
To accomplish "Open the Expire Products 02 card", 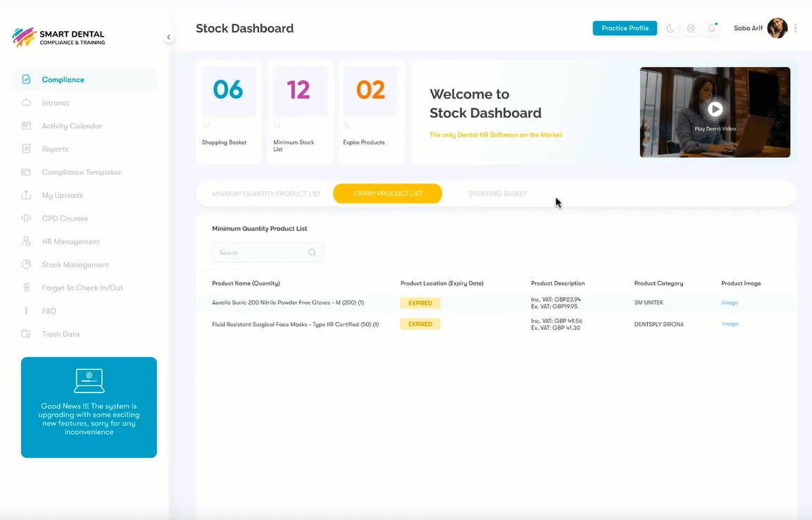I will click(x=371, y=112).
